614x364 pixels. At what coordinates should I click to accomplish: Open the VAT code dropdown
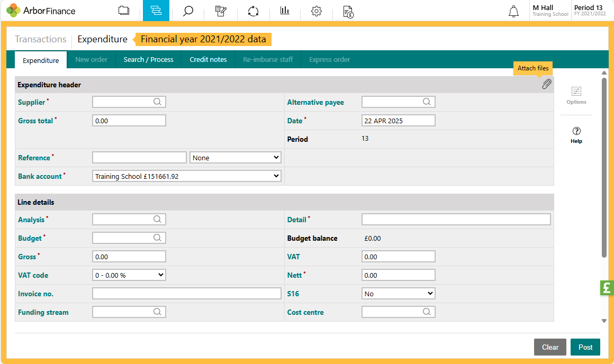(129, 275)
